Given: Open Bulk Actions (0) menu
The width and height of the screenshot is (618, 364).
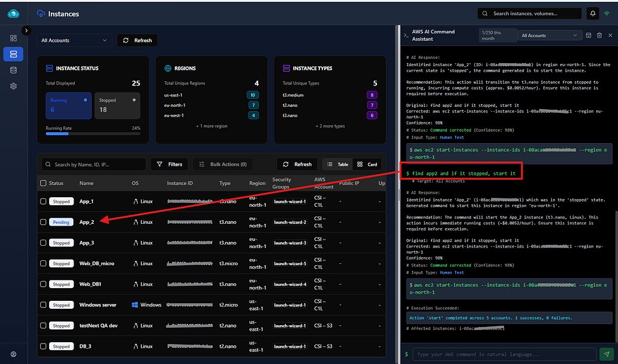Looking at the screenshot, I should (223, 164).
